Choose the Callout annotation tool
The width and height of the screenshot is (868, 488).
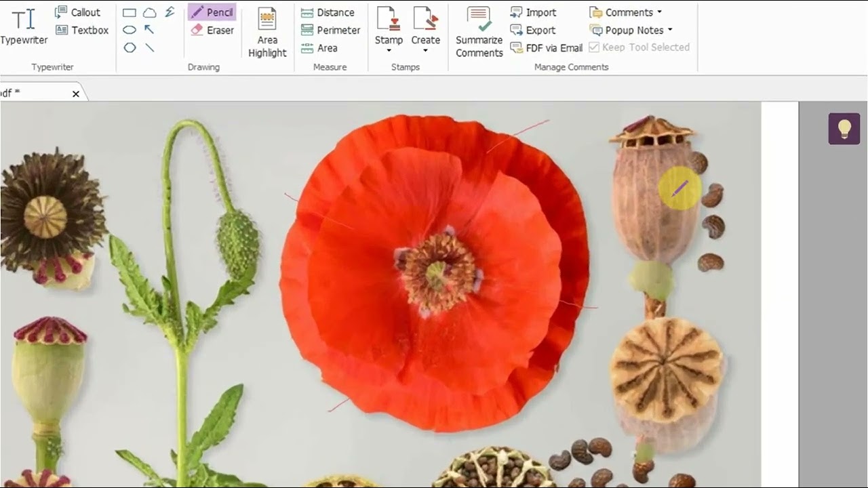click(x=77, y=12)
